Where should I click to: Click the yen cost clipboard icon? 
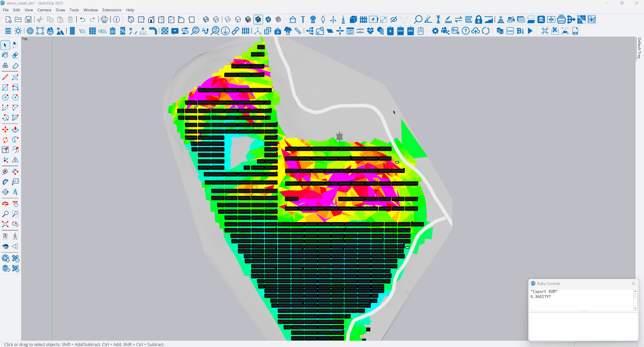(x=390, y=31)
